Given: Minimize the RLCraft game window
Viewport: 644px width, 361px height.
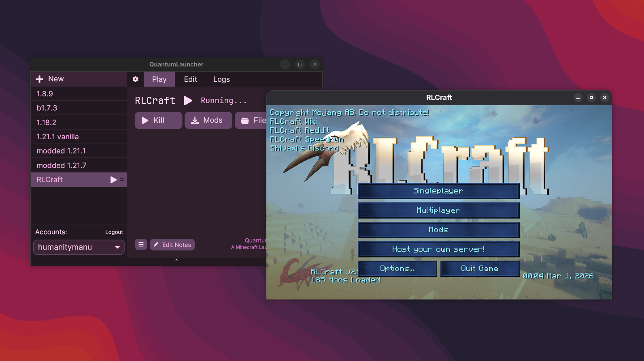Looking at the screenshot, I should tap(578, 98).
